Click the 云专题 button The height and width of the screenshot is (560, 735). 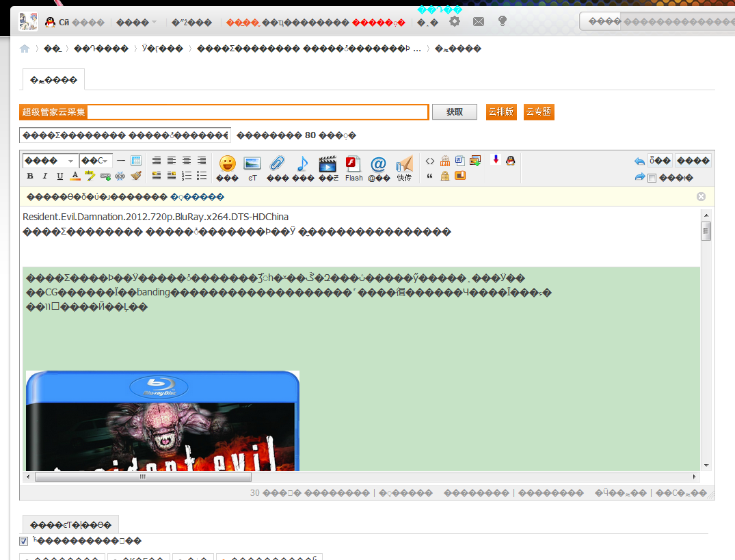click(x=539, y=112)
